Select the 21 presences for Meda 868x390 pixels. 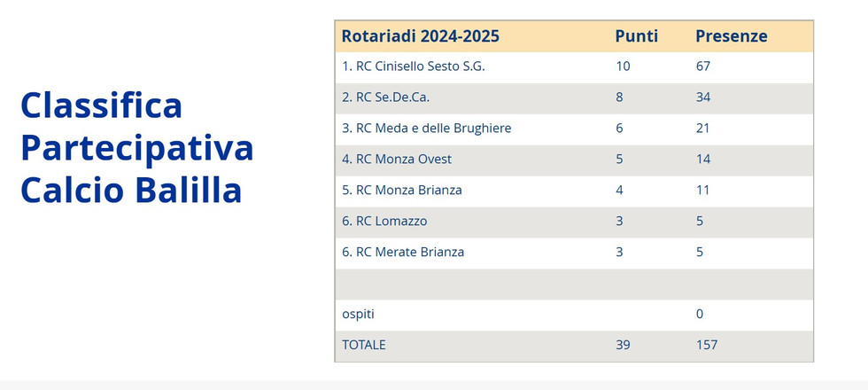703,129
